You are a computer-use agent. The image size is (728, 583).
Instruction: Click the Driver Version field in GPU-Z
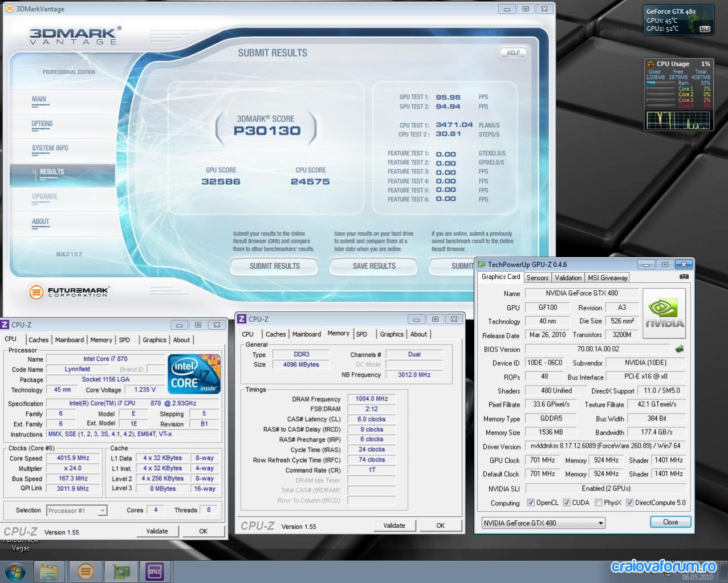(605, 446)
